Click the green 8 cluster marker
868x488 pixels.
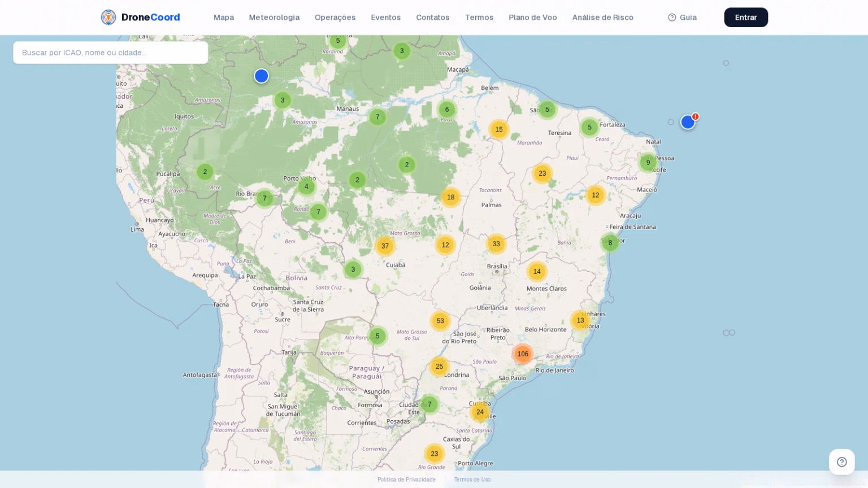[x=610, y=243]
